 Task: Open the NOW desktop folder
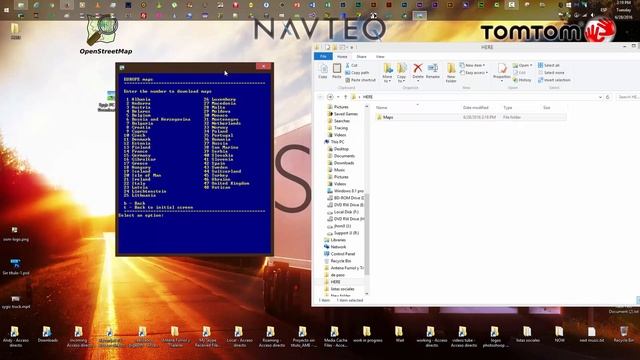point(559,335)
